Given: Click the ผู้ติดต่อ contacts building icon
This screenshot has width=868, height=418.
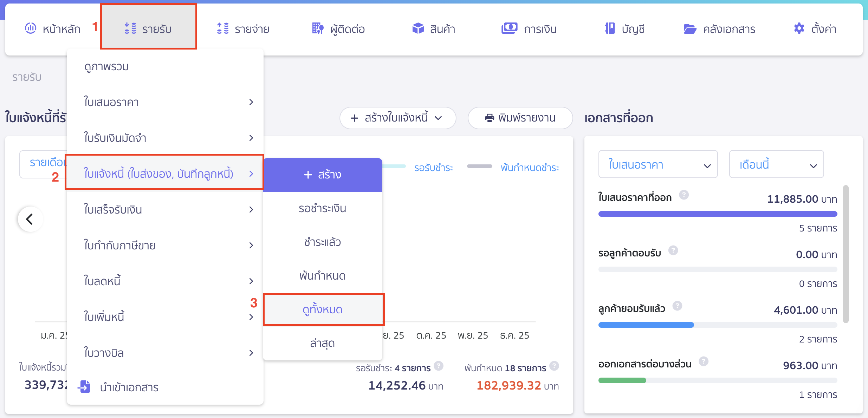Looking at the screenshot, I should [318, 28].
